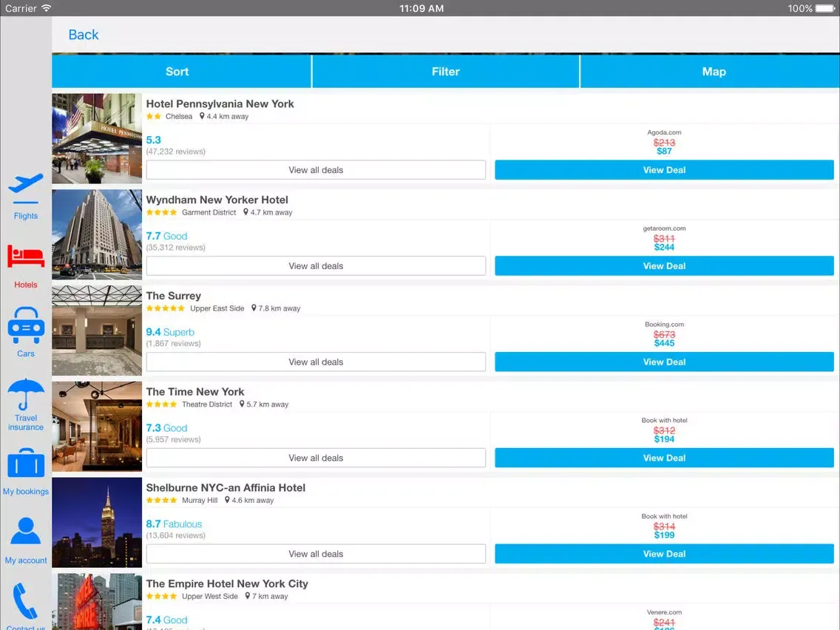The width and height of the screenshot is (840, 630).
Task: Select Wyndham New Yorker Hotel title
Action: click(217, 200)
